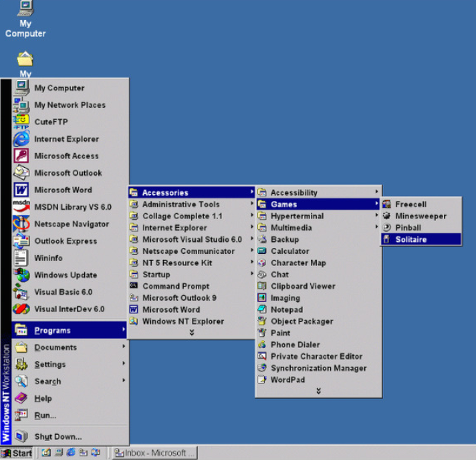Image resolution: width=476 pixels, height=460 pixels.
Task: Expand the Administrative Tools submenu arrow
Action: 252,203
